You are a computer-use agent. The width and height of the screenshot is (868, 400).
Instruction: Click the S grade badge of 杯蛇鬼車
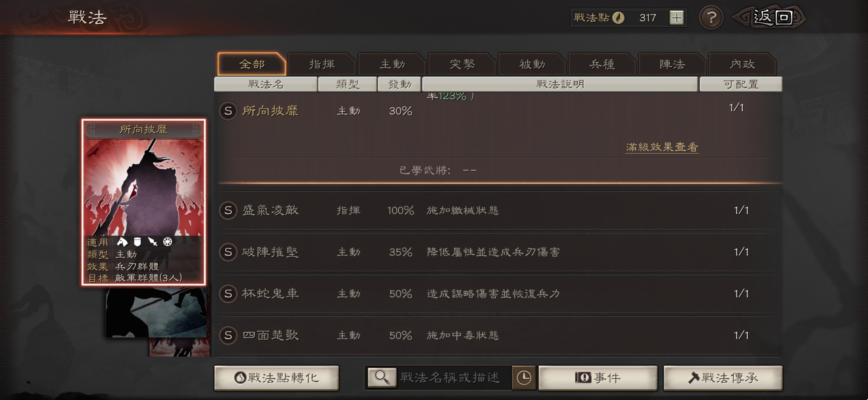228,294
